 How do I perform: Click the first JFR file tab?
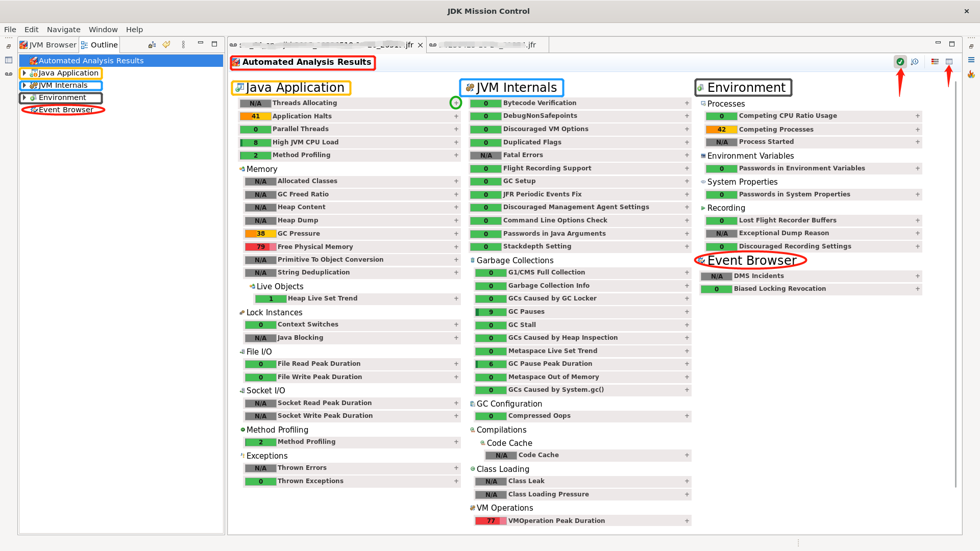[x=326, y=45]
